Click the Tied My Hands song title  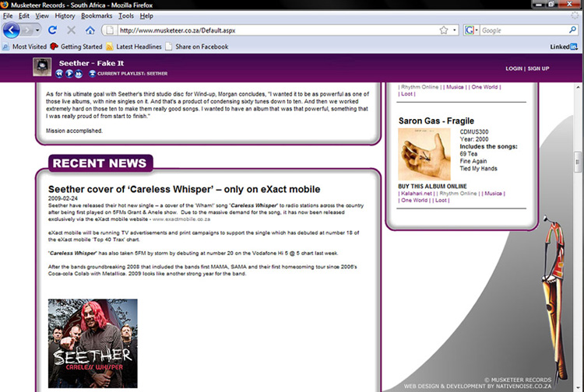[x=478, y=169]
